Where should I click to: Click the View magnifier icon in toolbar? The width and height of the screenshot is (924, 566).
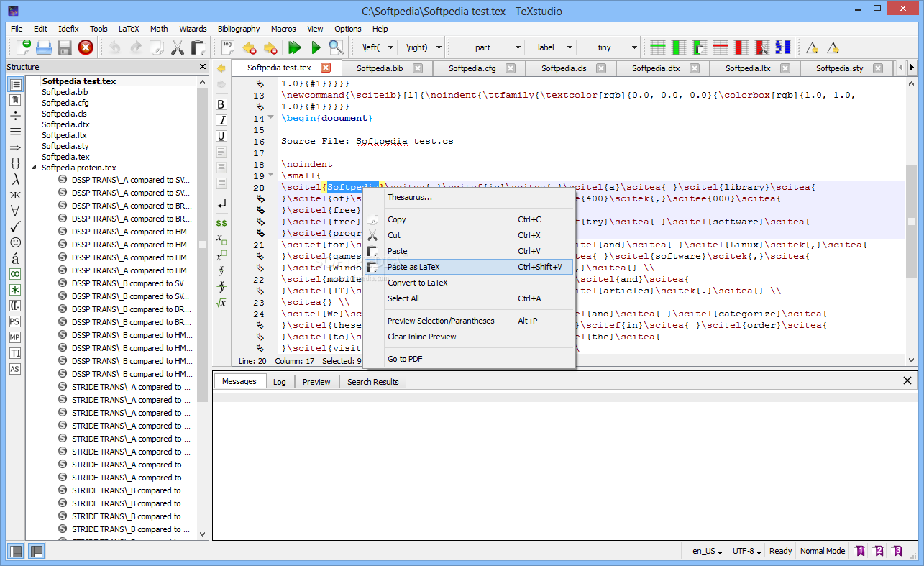point(336,47)
